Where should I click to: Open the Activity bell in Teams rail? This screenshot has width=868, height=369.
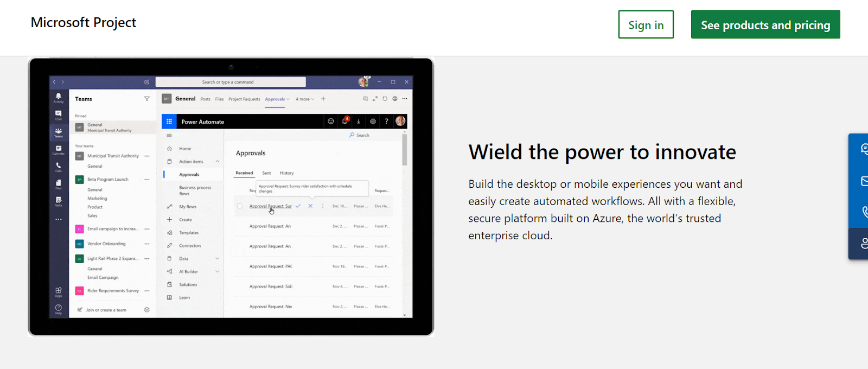point(59,98)
